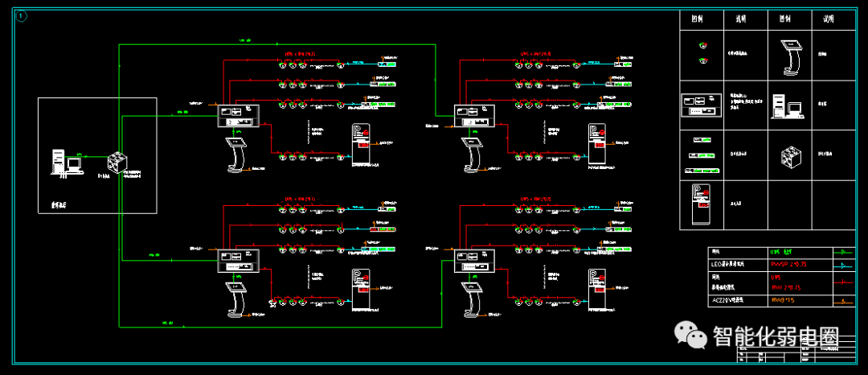The height and width of the screenshot is (375, 868).
Task: Select the controller unit in the lower-left group
Action: tap(239, 261)
